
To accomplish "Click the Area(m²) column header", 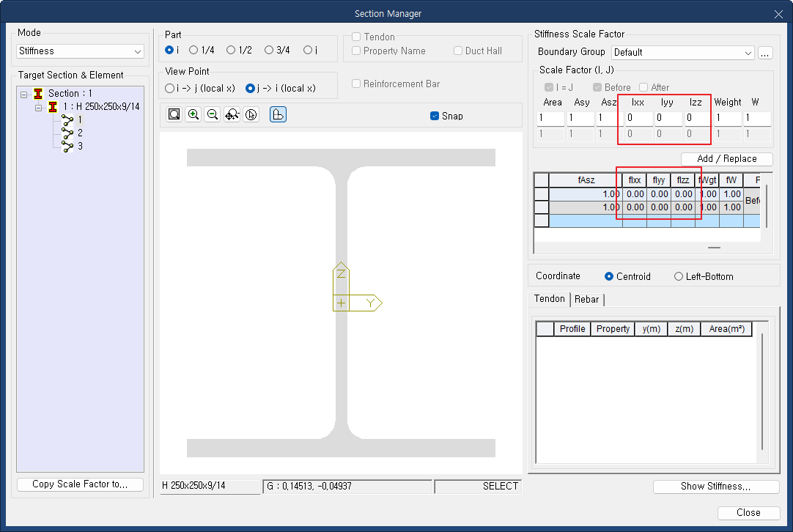I will tap(727, 329).
